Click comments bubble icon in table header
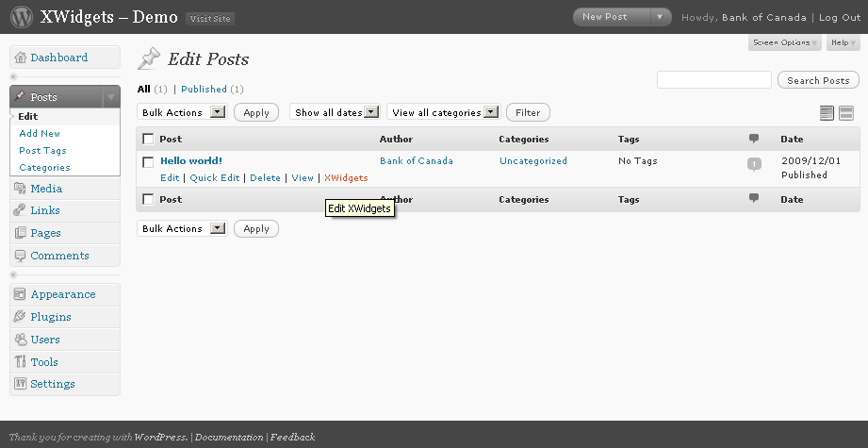This screenshot has width=868, height=448. click(753, 139)
